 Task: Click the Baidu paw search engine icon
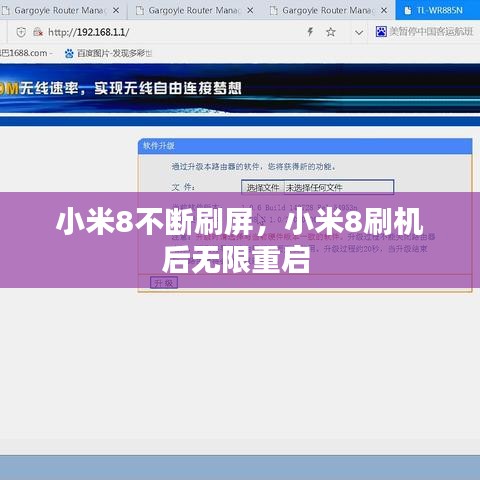coord(381,32)
